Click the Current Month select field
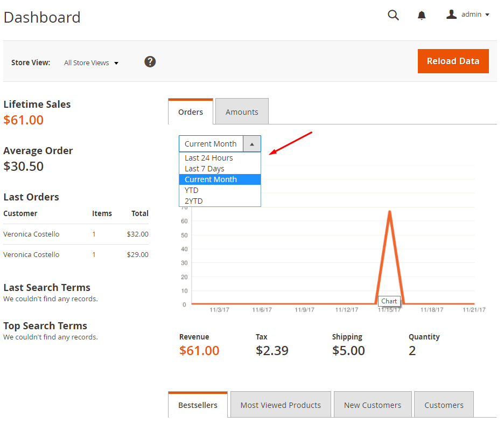 coord(220,144)
